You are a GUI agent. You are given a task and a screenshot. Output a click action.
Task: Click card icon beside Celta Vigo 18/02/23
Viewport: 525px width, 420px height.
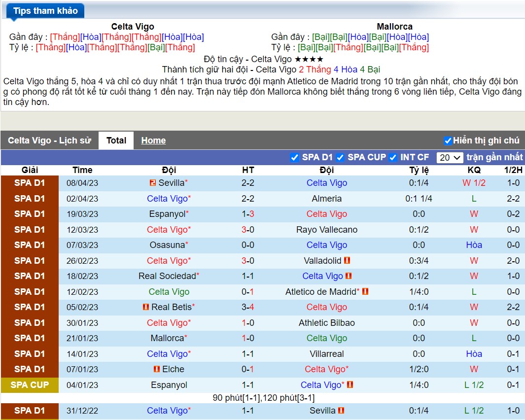pyautogui.click(x=349, y=276)
